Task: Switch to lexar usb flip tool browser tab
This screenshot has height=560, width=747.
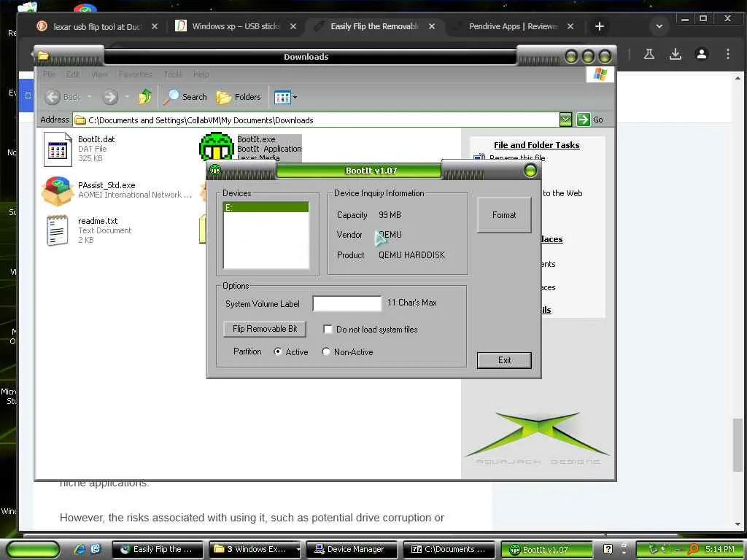Action: [x=97, y=27]
